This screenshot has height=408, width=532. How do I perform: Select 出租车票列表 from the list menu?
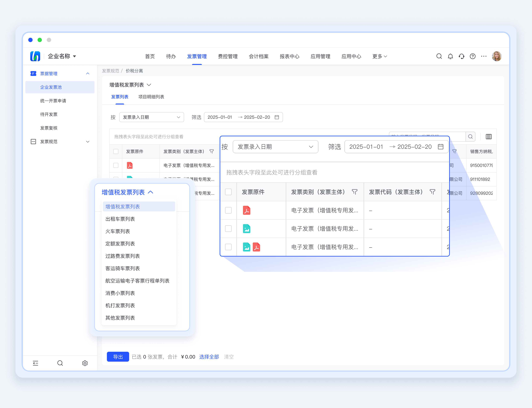[120, 219]
